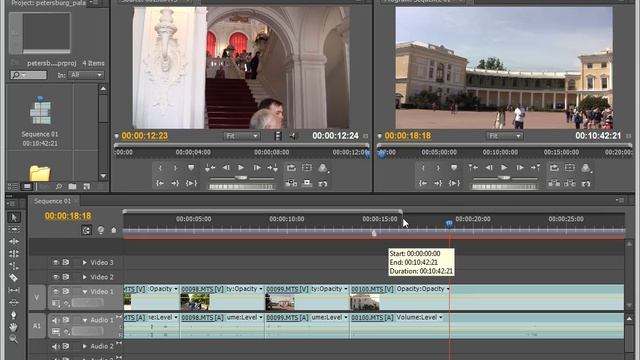Create new item in Project panel
Viewport: 640px width, 360px height.
87,187
